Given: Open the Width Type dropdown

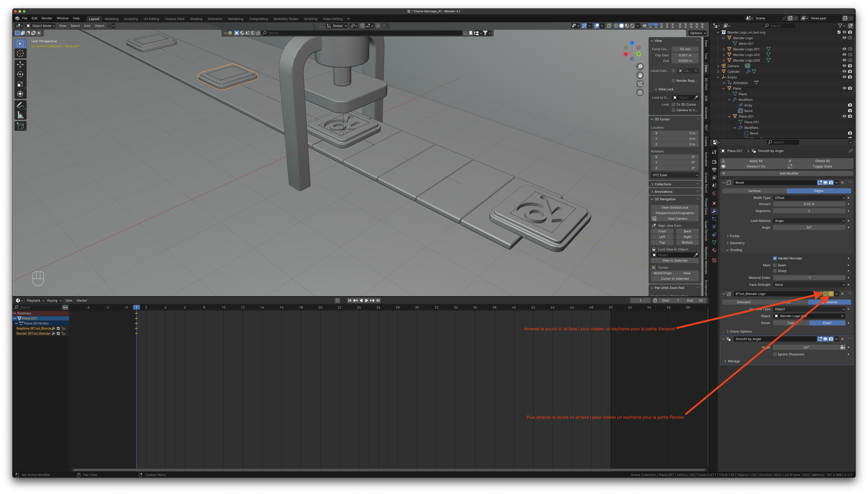Looking at the screenshot, I should coord(809,198).
